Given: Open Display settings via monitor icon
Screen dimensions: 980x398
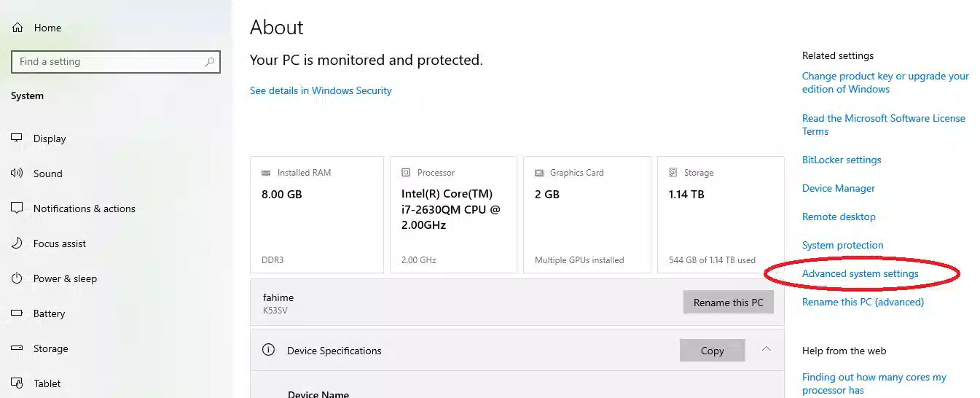Looking at the screenshot, I should (x=17, y=138).
